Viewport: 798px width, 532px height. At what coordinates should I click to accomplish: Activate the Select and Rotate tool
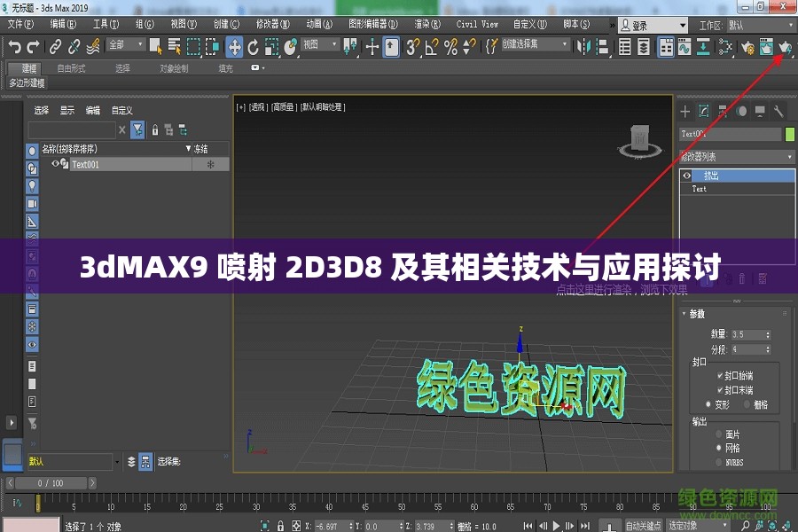pos(253,47)
